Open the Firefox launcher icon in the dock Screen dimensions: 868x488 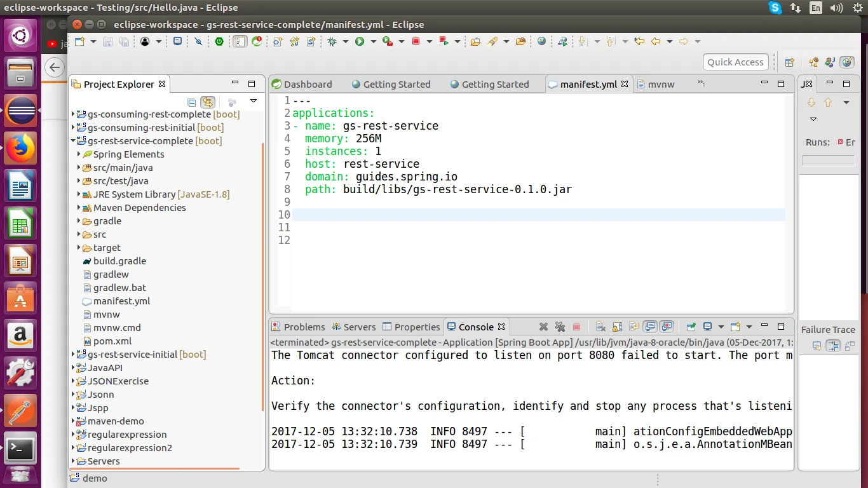[20, 149]
